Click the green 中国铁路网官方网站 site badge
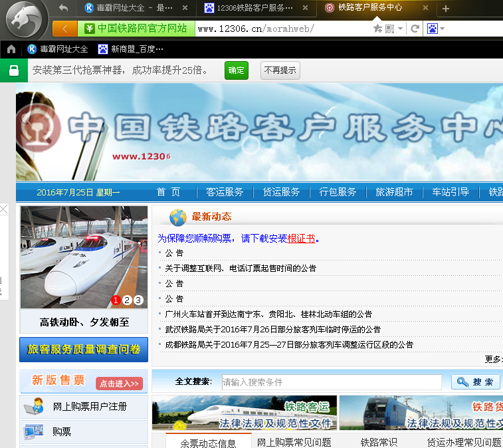 click(136, 29)
